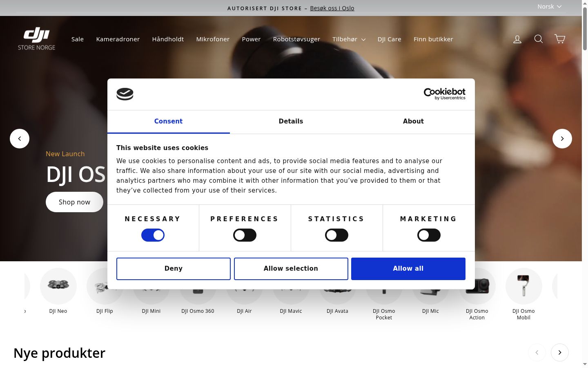The image size is (588, 368).
Task: Click the Allow selection button
Action: point(291,269)
